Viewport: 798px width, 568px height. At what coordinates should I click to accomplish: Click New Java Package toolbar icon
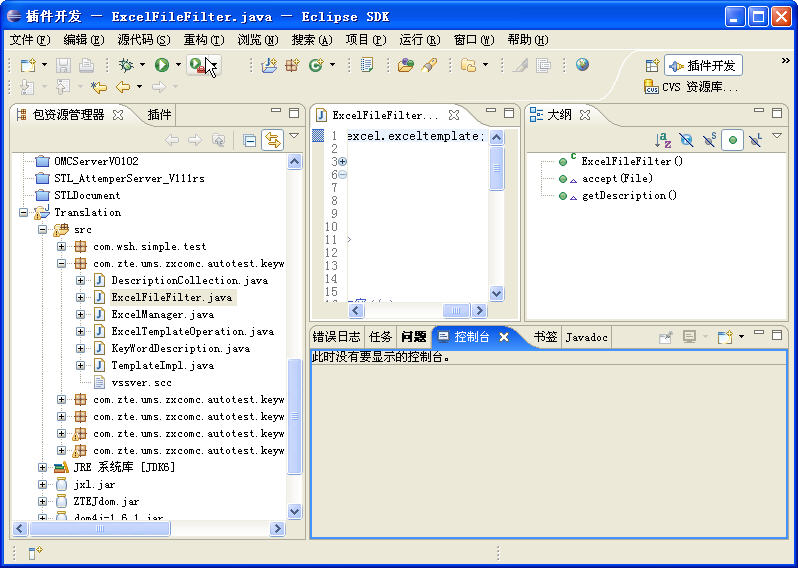tap(292, 65)
